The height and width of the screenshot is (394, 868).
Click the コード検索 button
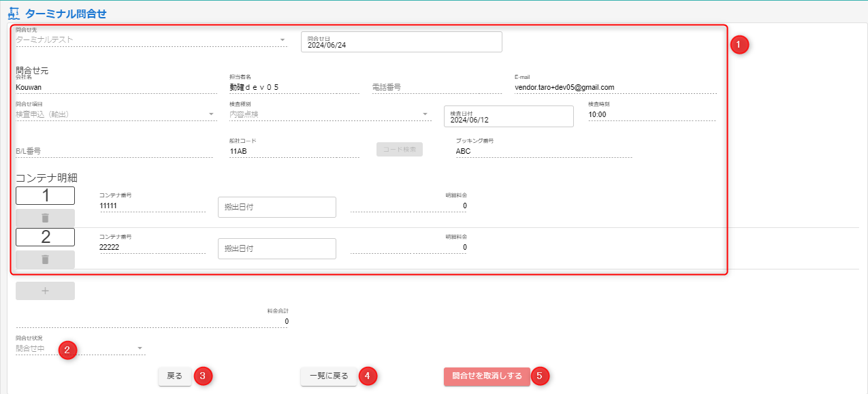click(400, 150)
